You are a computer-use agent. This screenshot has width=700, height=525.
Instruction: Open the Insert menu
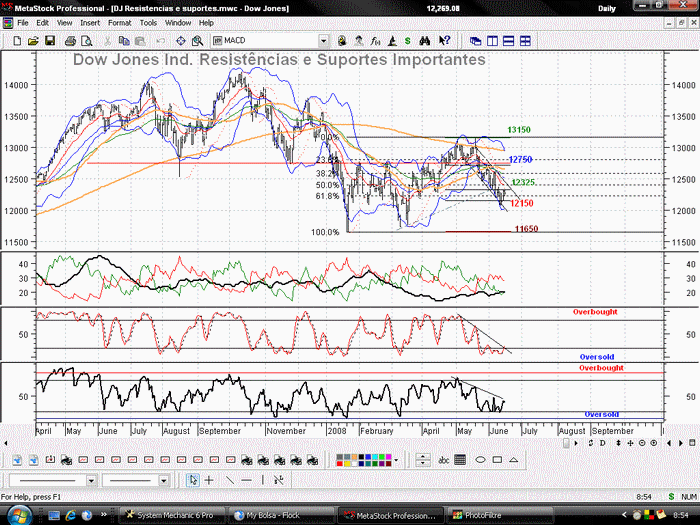[x=90, y=23]
